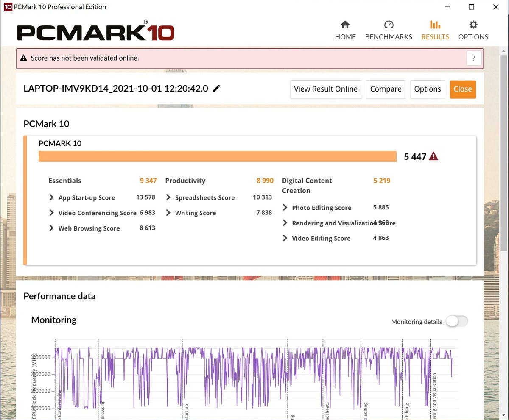Click the red warning triangle beside 5 447

click(x=433, y=156)
